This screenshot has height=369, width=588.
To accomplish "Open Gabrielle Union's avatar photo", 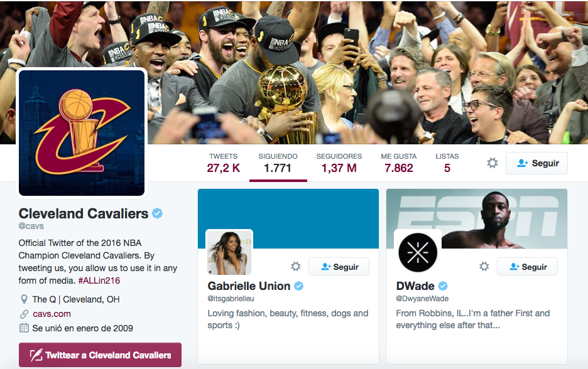I will pyautogui.click(x=229, y=252).
